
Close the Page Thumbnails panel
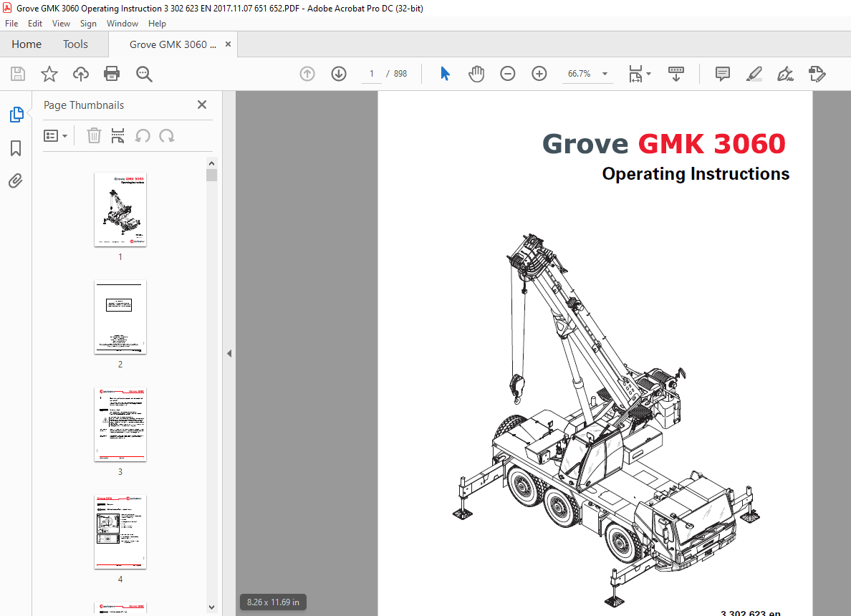pyautogui.click(x=202, y=105)
